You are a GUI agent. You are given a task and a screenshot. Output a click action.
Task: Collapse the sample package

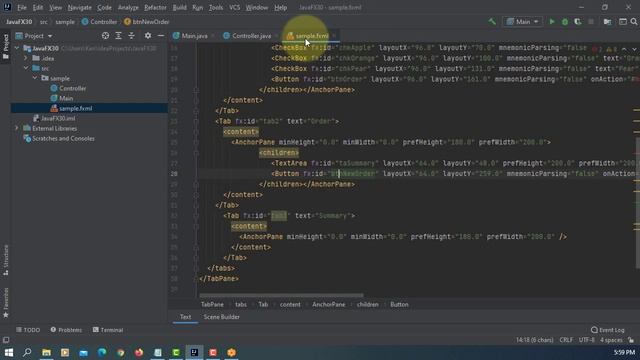(x=35, y=78)
